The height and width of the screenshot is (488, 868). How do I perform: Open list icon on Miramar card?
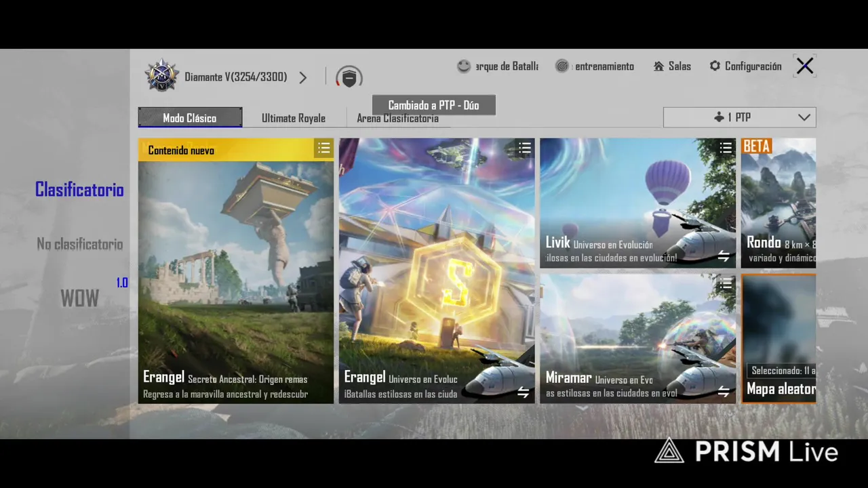pyautogui.click(x=726, y=283)
